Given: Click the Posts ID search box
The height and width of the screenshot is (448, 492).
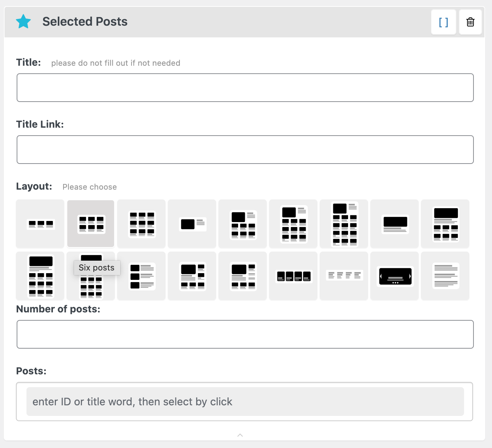Looking at the screenshot, I should point(245,402).
